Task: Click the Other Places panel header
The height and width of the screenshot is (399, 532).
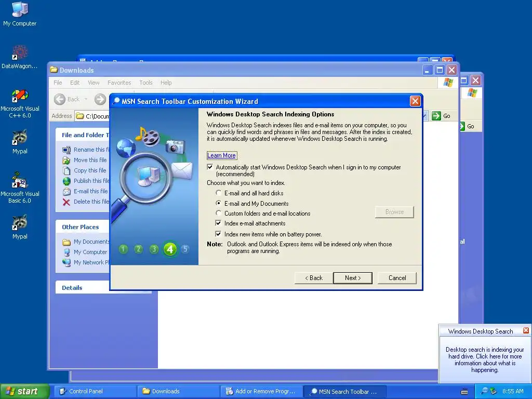Action: tap(83, 227)
